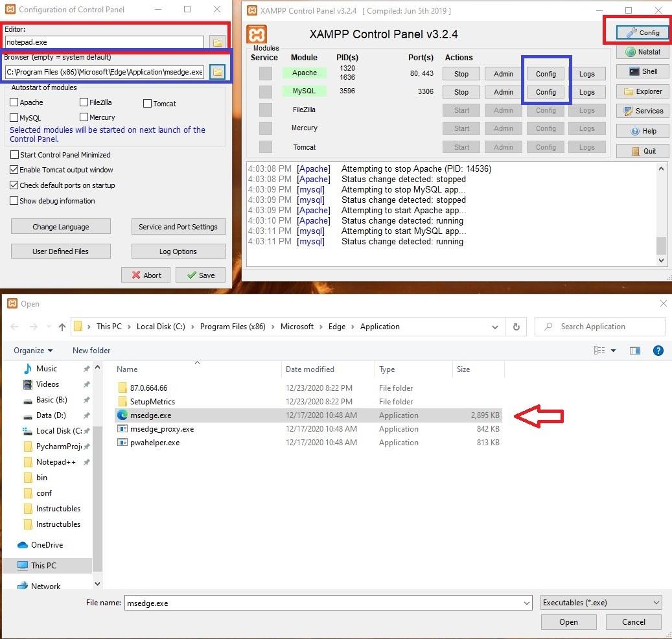Check Start Control Panel Minimized
672x639 pixels.
click(x=14, y=154)
